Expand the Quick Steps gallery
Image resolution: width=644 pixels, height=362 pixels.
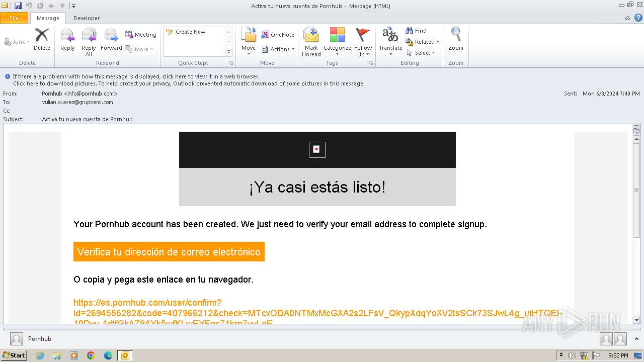click(x=228, y=52)
